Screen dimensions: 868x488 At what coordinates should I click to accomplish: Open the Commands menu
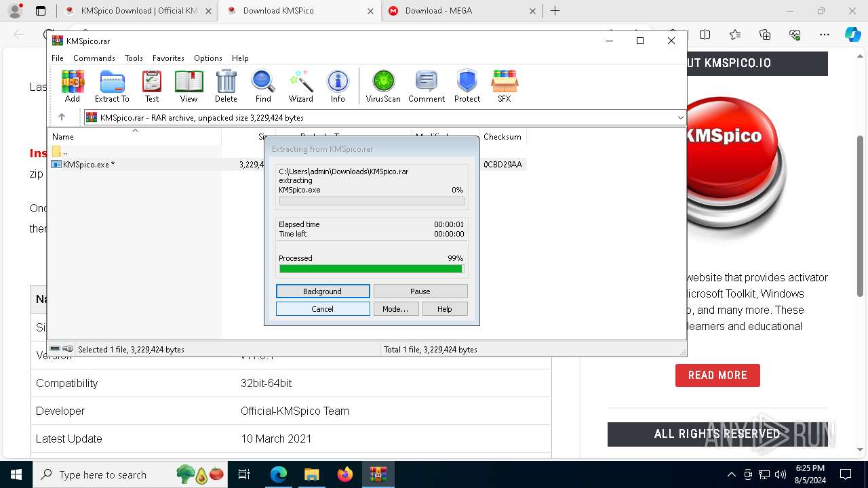coord(94,58)
